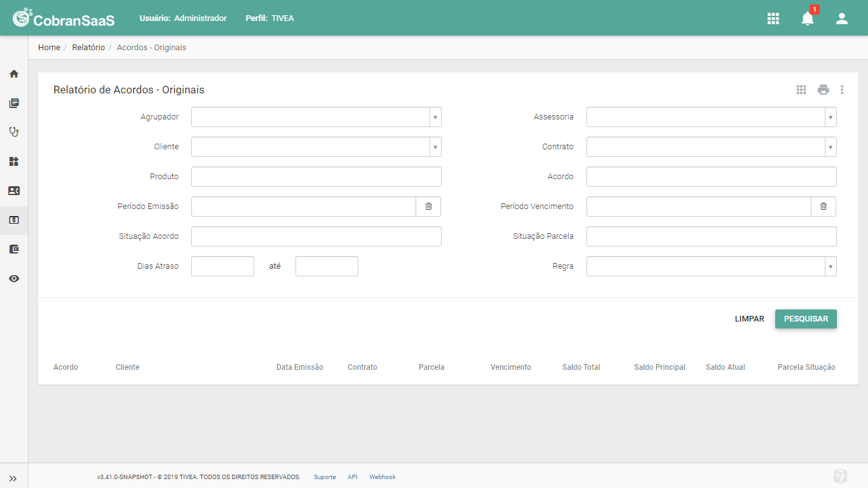Sort by Saldo Atual column header
Screen dimensions: 868x488
[x=726, y=367]
